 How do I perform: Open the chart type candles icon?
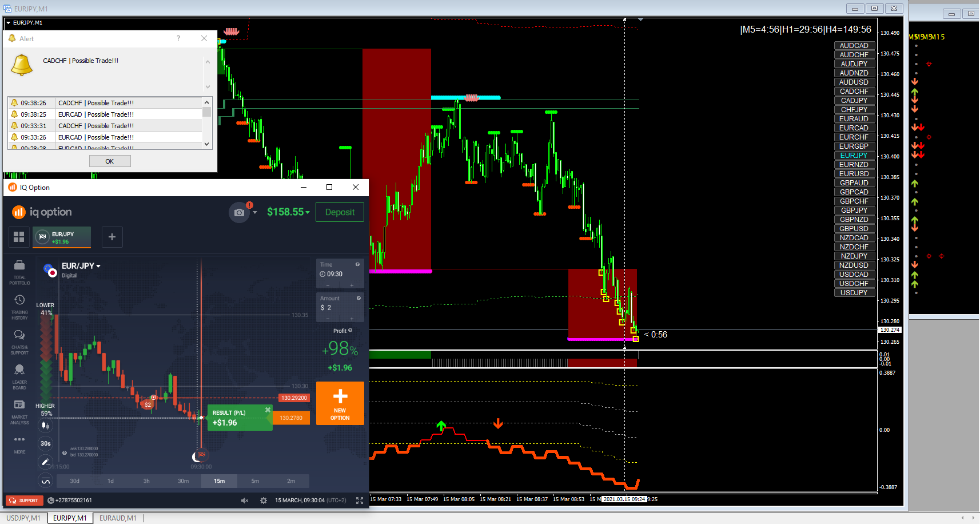point(46,425)
